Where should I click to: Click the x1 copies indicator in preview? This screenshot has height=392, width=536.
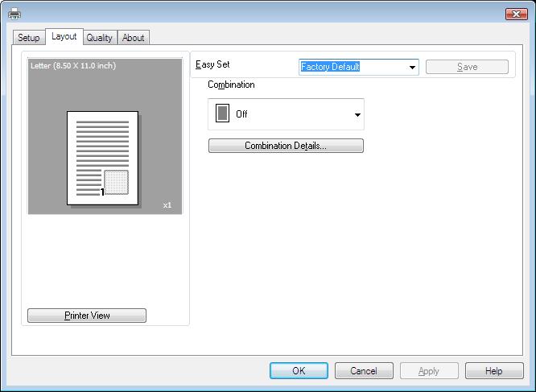coord(167,205)
